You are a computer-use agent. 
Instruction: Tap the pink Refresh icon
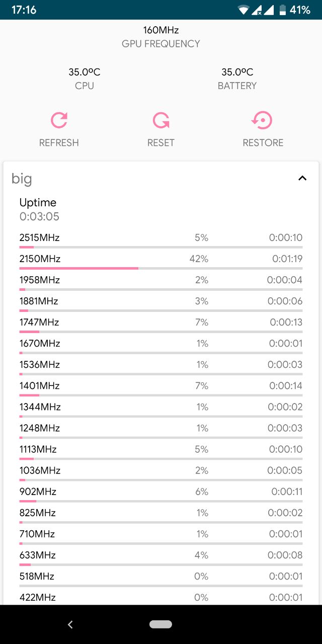(59, 121)
